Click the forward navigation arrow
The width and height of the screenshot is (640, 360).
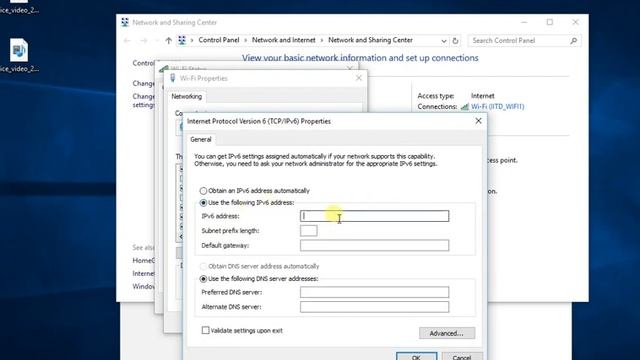coord(144,40)
